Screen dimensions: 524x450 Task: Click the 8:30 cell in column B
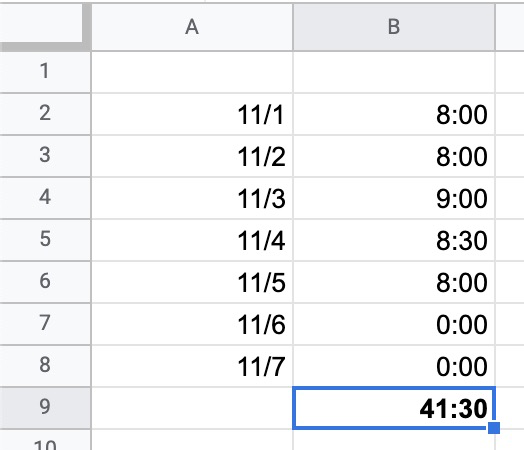click(394, 240)
